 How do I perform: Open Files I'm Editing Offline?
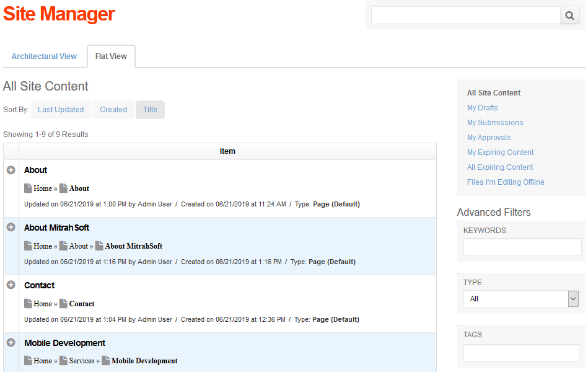coord(505,182)
